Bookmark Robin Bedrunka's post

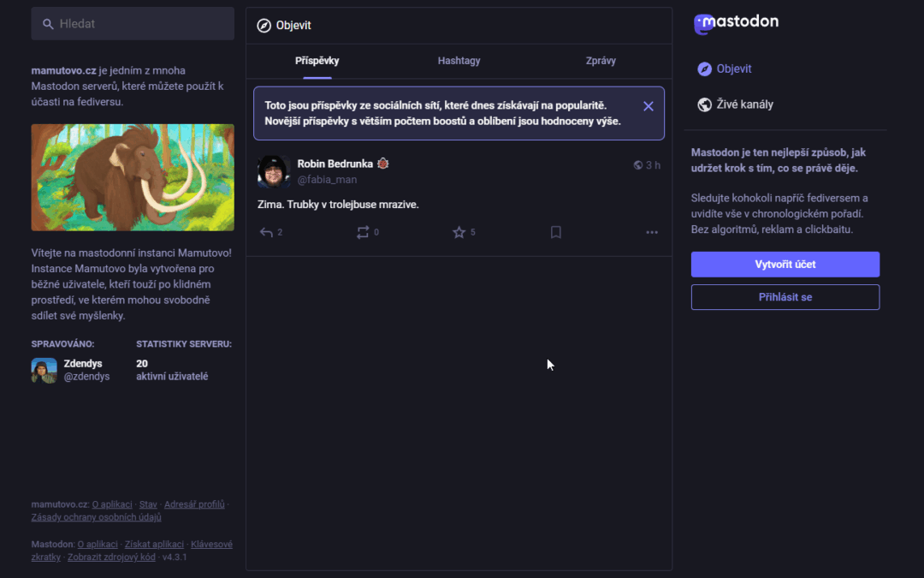pos(555,231)
